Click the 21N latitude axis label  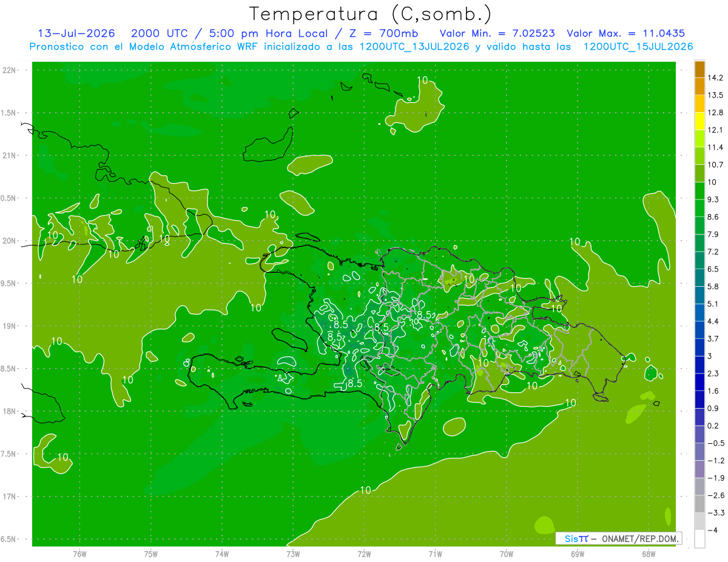tap(10, 155)
